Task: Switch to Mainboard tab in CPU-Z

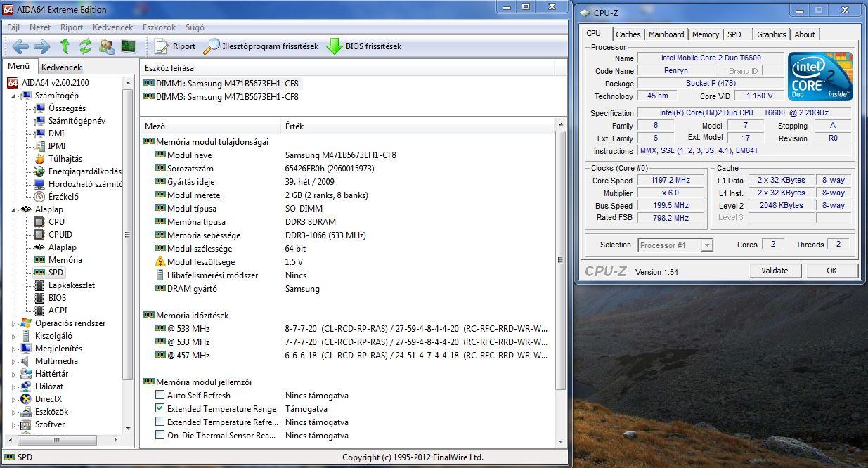Action: [666, 34]
